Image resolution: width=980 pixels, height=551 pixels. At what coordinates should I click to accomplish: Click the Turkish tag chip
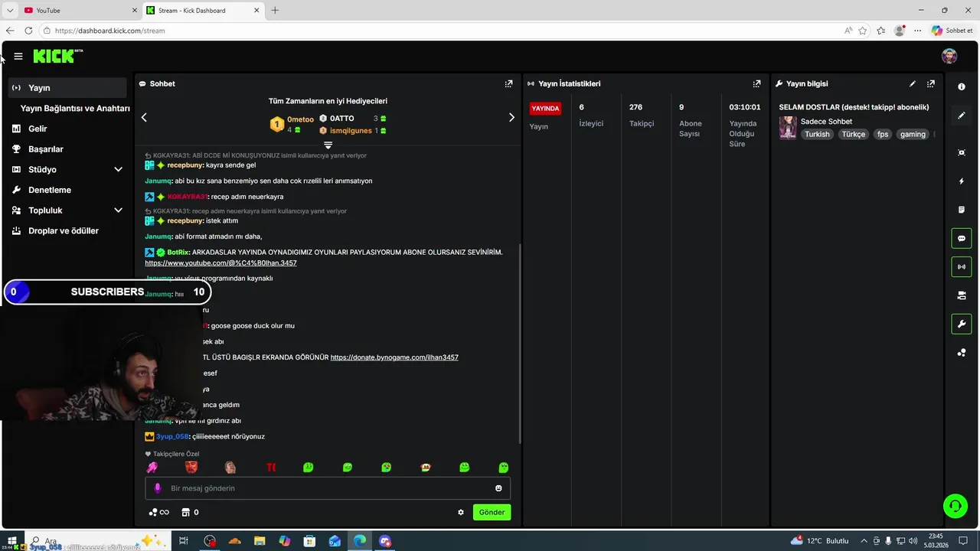(817, 134)
